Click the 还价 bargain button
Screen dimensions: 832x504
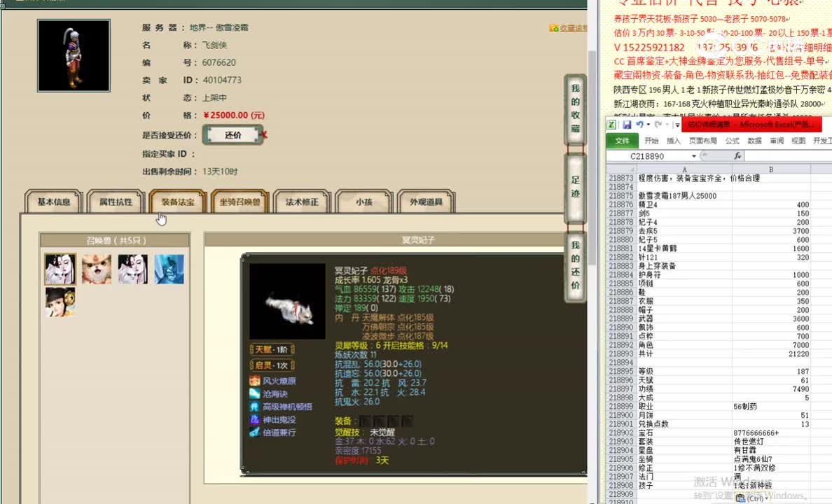pyautogui.click(x=233, y=135)
